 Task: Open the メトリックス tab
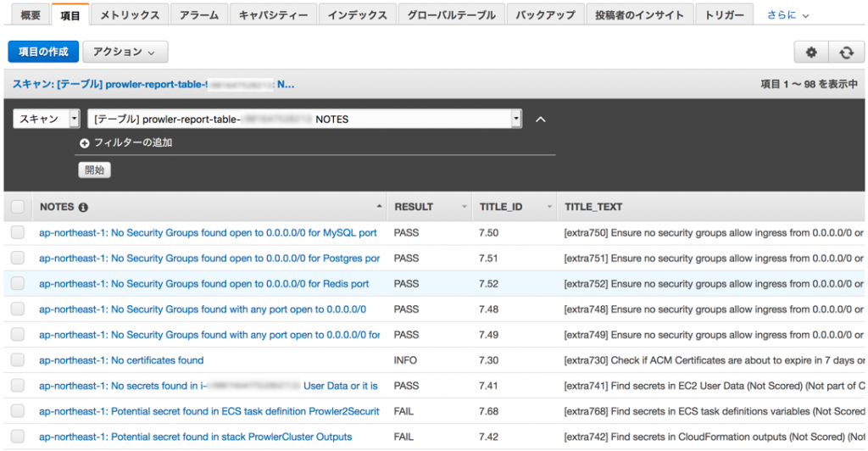(x=130, y=15)
